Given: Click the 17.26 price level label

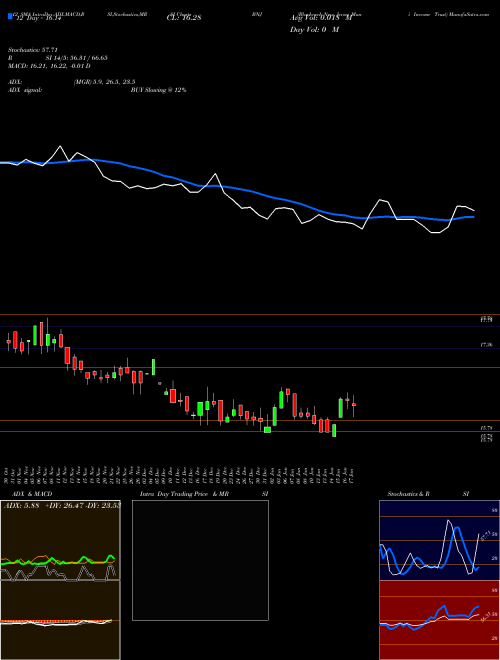Looking at the screenshot, I should (x=486, y=345).
